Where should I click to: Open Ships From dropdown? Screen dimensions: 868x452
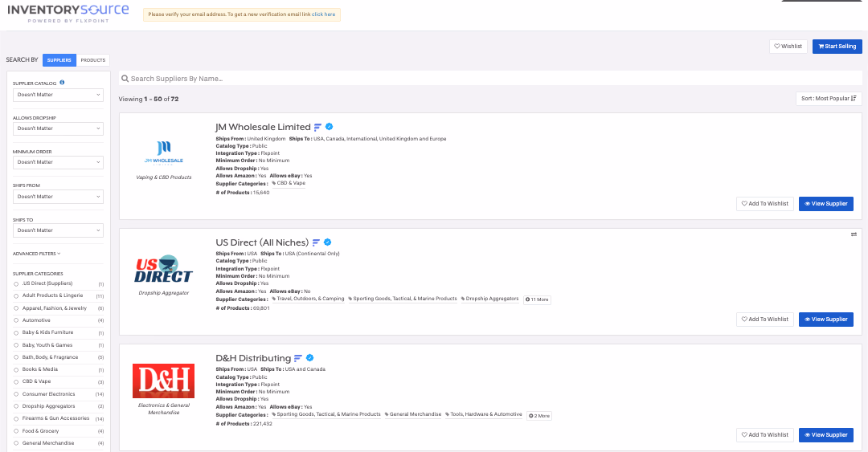[58, 197]
